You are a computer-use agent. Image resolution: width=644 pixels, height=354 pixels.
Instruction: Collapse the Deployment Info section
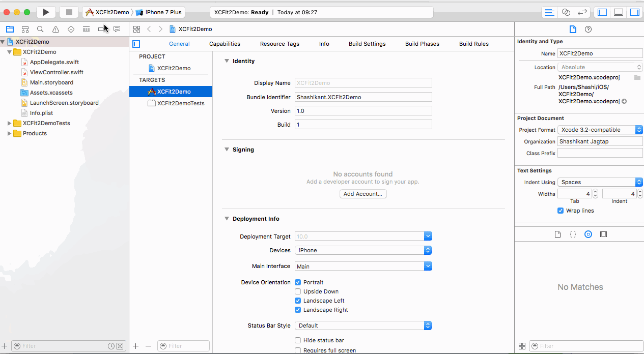point(227,219)
